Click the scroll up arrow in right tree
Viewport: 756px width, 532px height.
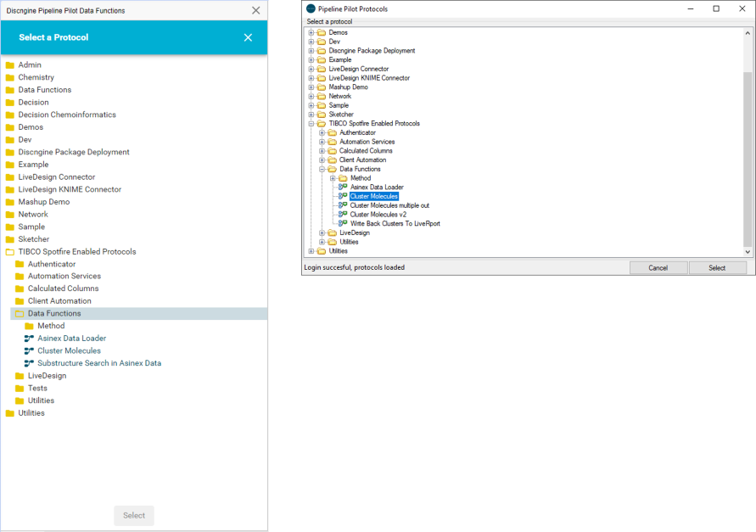pyautogui.click(x=748, y=33)
